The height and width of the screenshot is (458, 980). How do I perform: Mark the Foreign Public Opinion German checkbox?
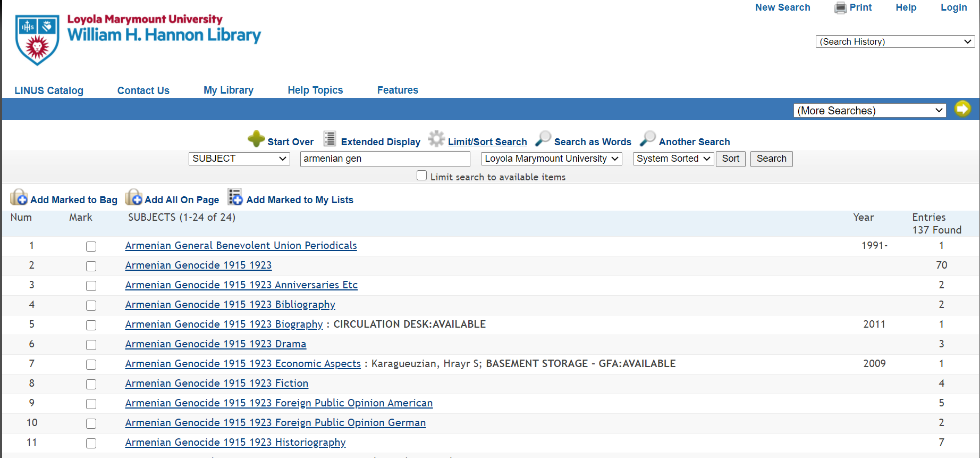coord(91,423)
